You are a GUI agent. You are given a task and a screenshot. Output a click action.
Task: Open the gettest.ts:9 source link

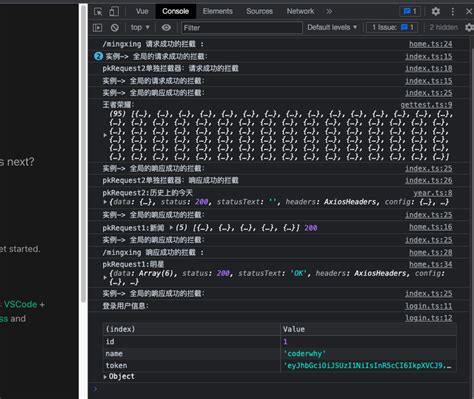pos(426,105)
